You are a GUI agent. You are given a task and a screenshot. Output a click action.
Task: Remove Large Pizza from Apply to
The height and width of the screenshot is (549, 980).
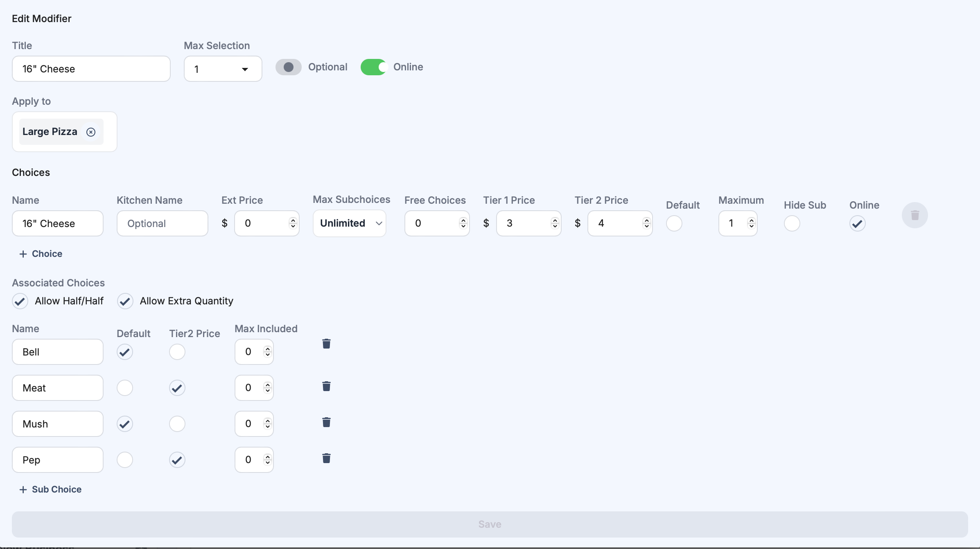click(91, 132)
